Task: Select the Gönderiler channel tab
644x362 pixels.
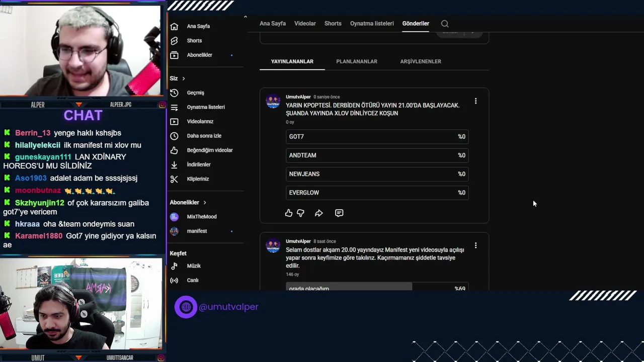Action: 416,24
